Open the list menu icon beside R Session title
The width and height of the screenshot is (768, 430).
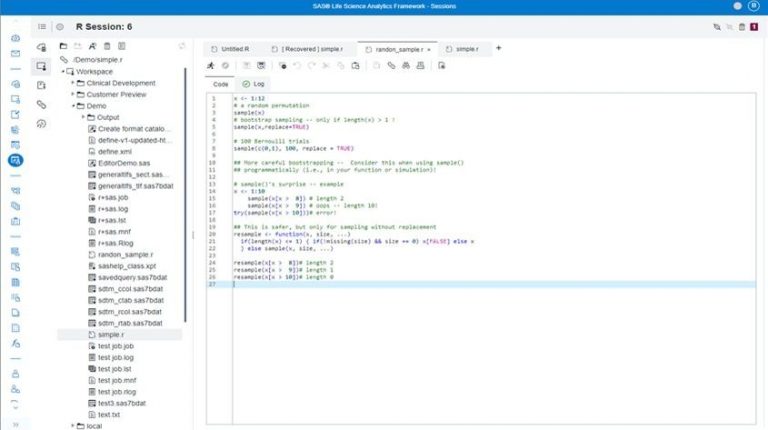41,27
